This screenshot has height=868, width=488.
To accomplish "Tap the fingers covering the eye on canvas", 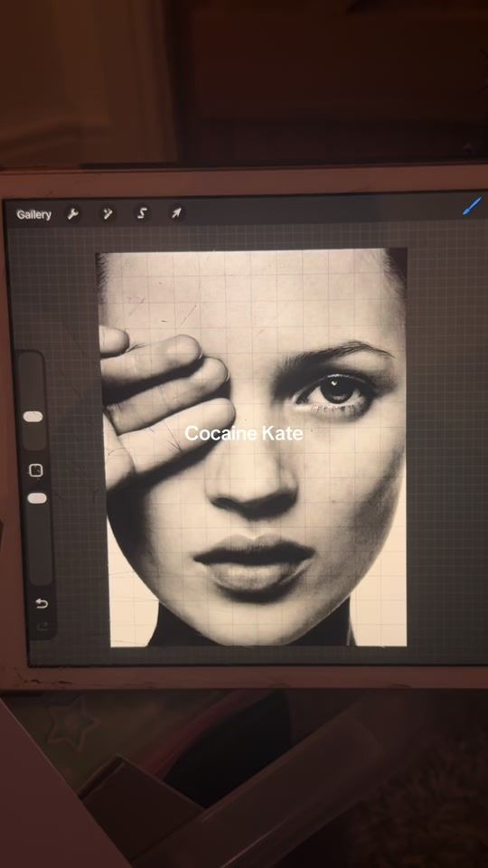I will 166,399.
